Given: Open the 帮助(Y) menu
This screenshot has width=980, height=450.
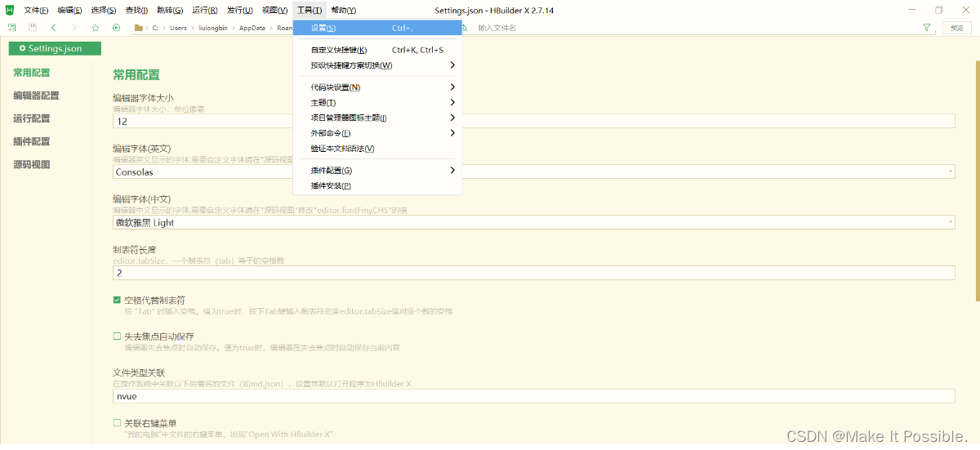Looking at the screenshot, I should pos(344,10).
